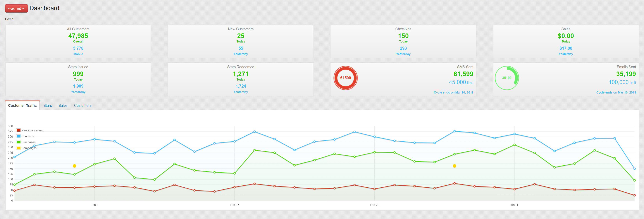Click SMS cycle ends on Mar 10 text
Screen dimensions: 644x219
pyautogui.click(x=453, y=93)
